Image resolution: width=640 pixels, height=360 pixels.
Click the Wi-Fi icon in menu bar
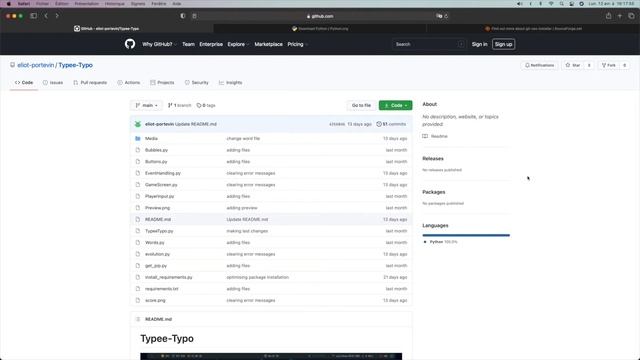[551, 4]
